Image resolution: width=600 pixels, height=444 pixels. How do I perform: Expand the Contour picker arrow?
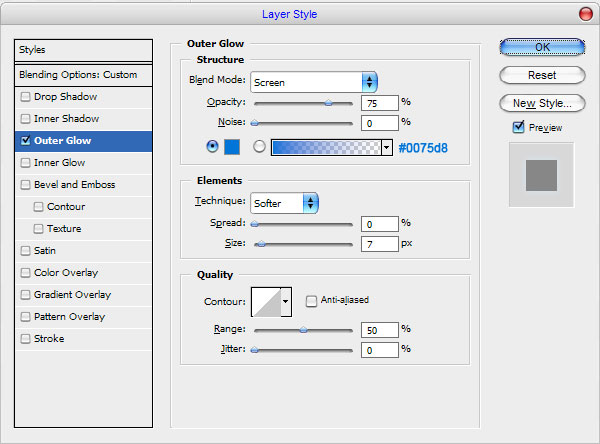pyautogui.click(x=286, y=302)
